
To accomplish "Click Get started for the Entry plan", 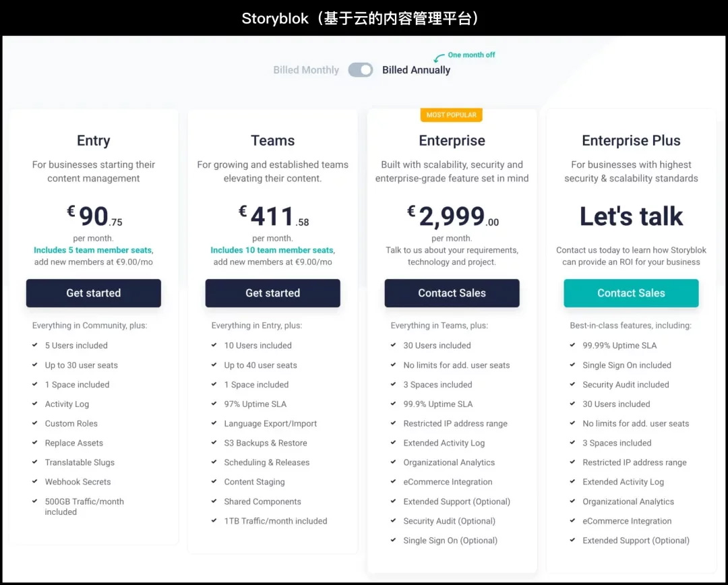I will [93, 293].
